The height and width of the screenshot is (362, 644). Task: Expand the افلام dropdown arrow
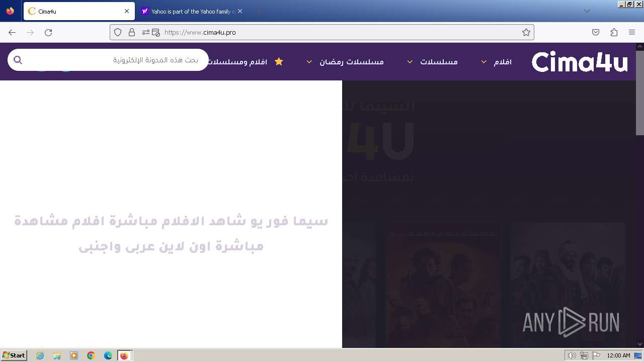pos(484,62)
